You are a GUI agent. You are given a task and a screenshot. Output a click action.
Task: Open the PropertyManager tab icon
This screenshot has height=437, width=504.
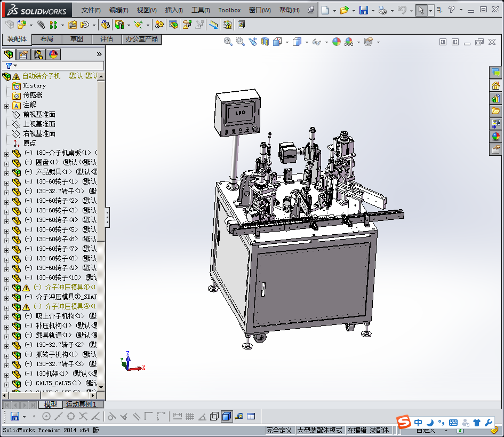(23, 54)
